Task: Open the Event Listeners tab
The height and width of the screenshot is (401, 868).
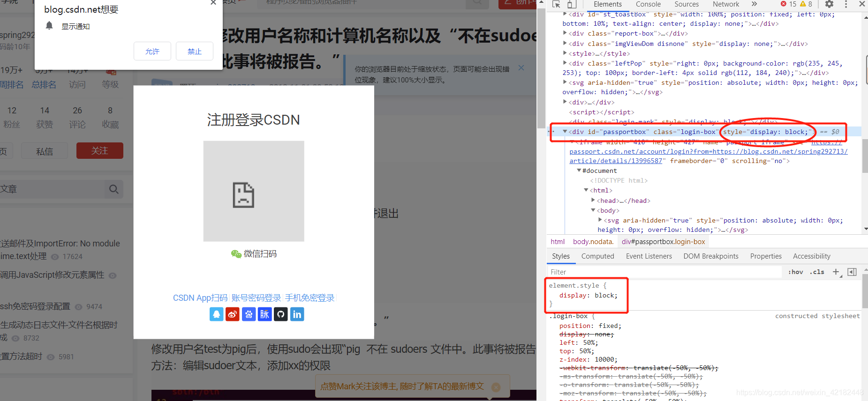Action: (649, 256)
